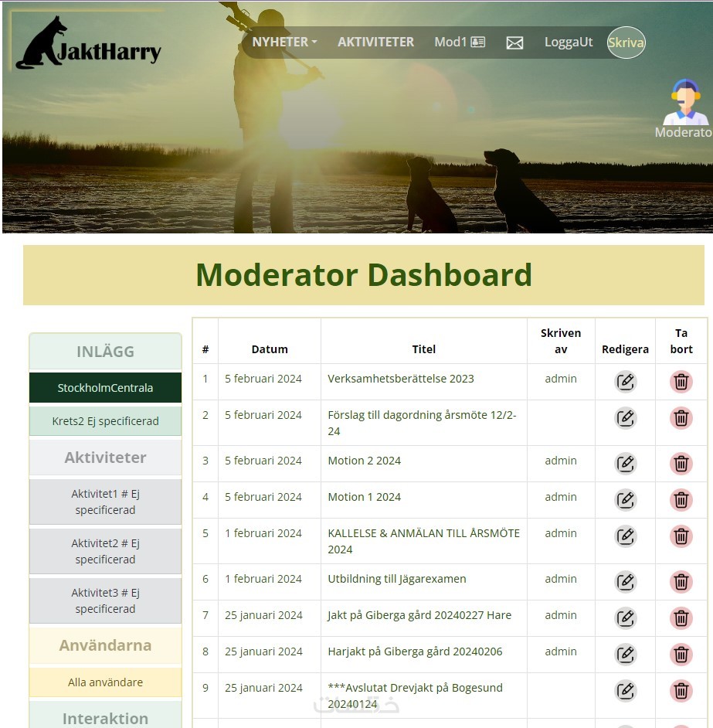The height and width of the screenshot is (728, 713).
Task: Edit Jakt på Giberga gård Hare post
Action: [625, 618]
